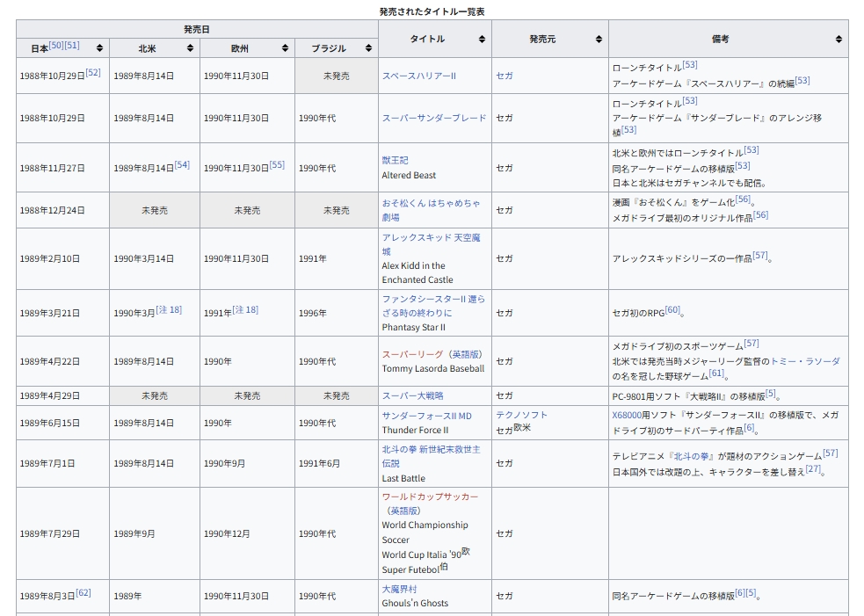Select the Altered Beast title text
This screenshot has height=616, width=864.
pos(409,175)
